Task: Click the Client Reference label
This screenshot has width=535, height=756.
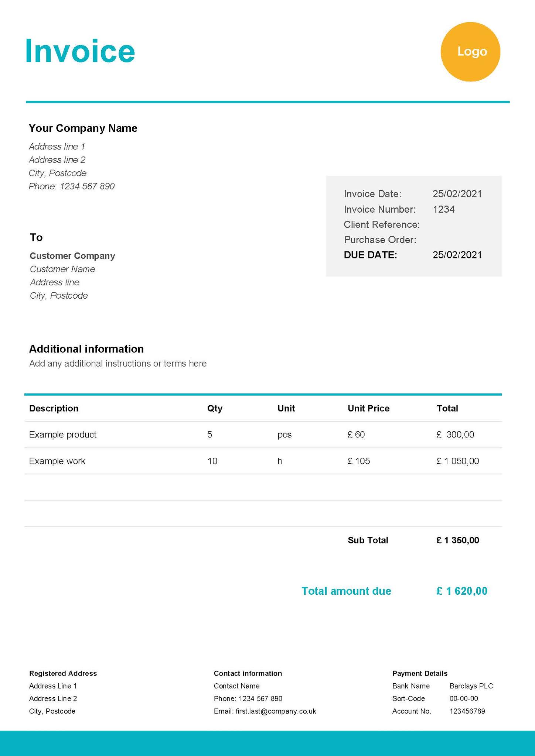Action: point(381,224)
